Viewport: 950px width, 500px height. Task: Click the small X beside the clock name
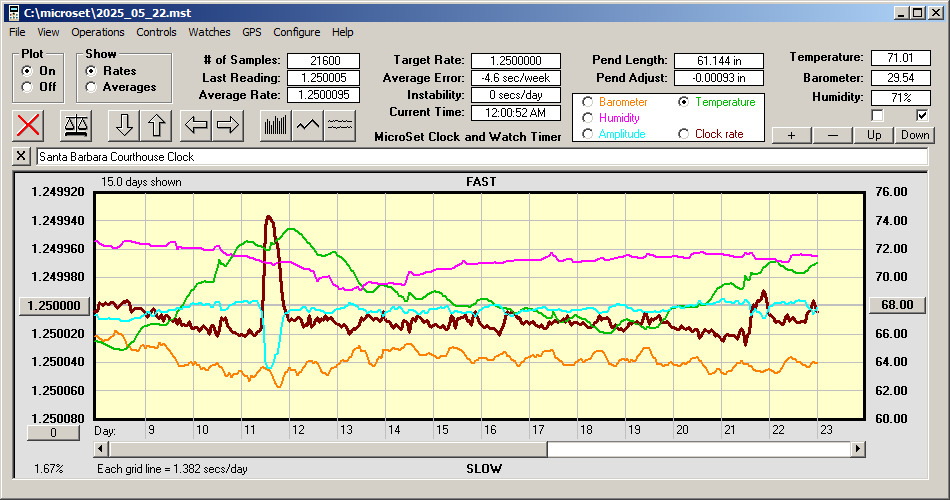(22, 157)
